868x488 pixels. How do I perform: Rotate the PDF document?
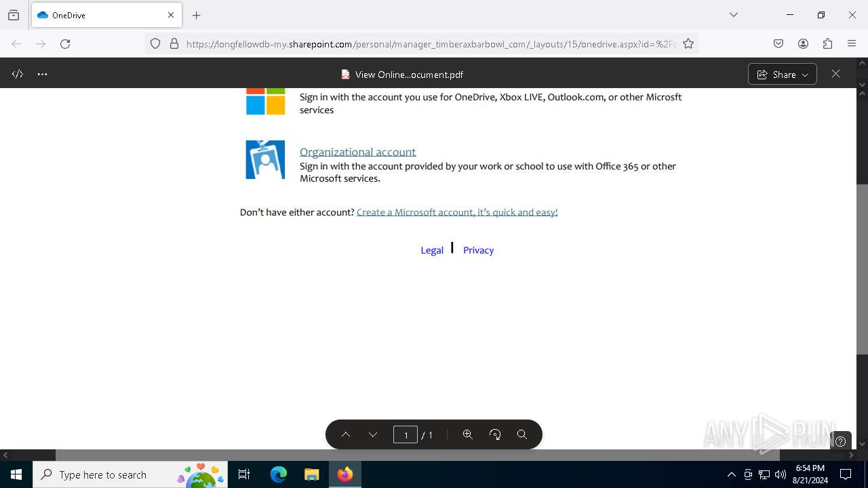coord(495,434)
